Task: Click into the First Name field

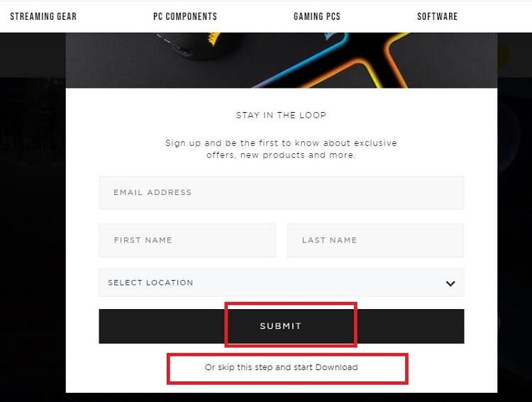Action: click(187, 240)
